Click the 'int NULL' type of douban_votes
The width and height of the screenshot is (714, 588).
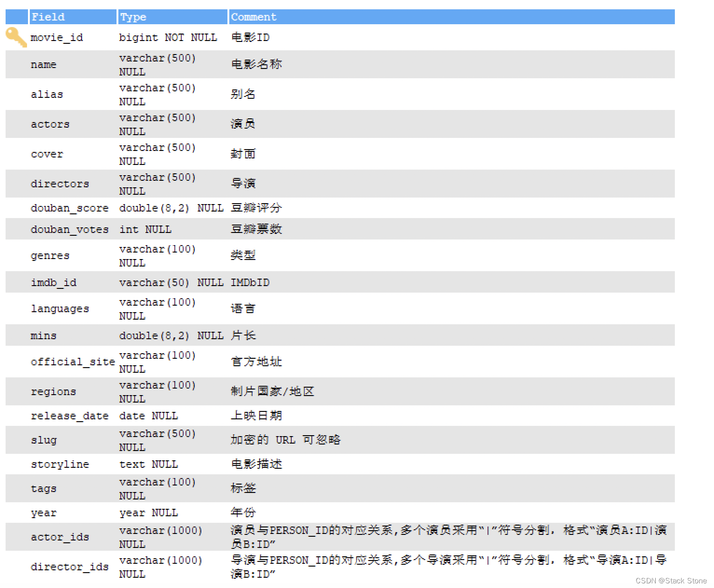145,230
